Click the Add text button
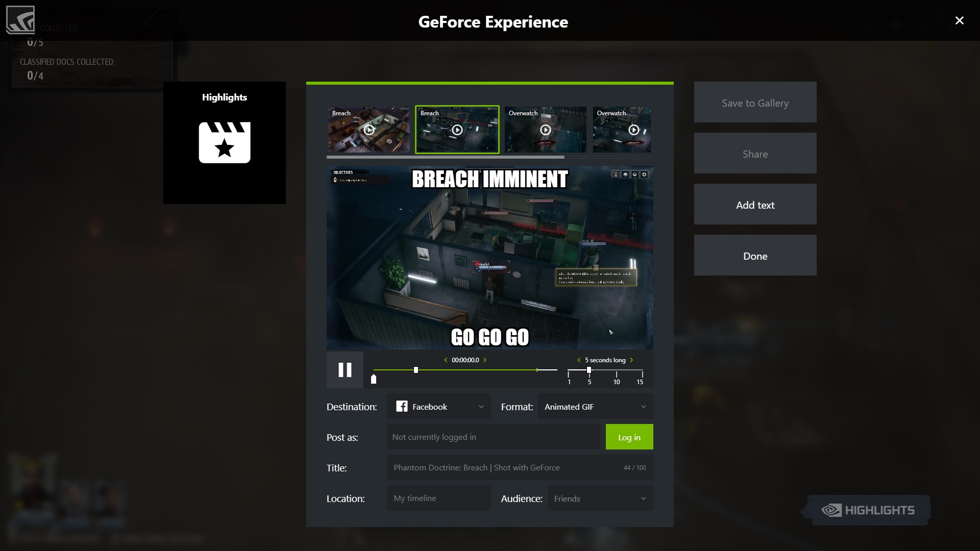Image resolution: width=980 pixels, height=551 pixels. tap(755, 205)
